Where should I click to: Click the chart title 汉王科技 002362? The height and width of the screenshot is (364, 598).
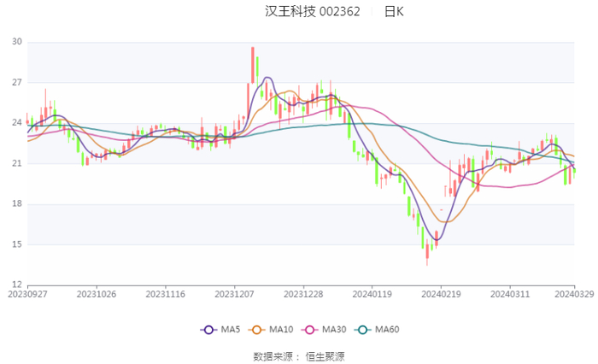point(313,12)
